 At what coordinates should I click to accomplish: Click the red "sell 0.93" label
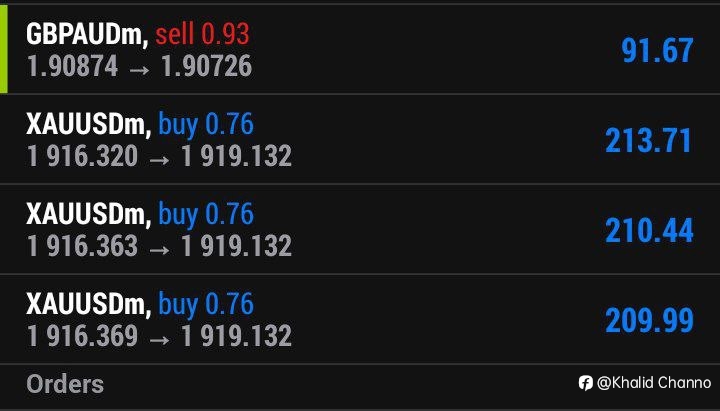coord(202,34)
